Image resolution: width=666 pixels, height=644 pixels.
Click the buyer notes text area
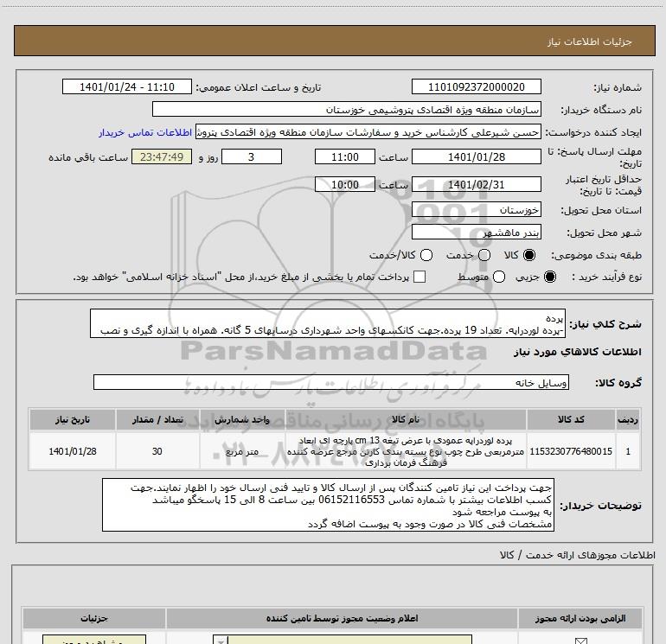coord(328,505)
